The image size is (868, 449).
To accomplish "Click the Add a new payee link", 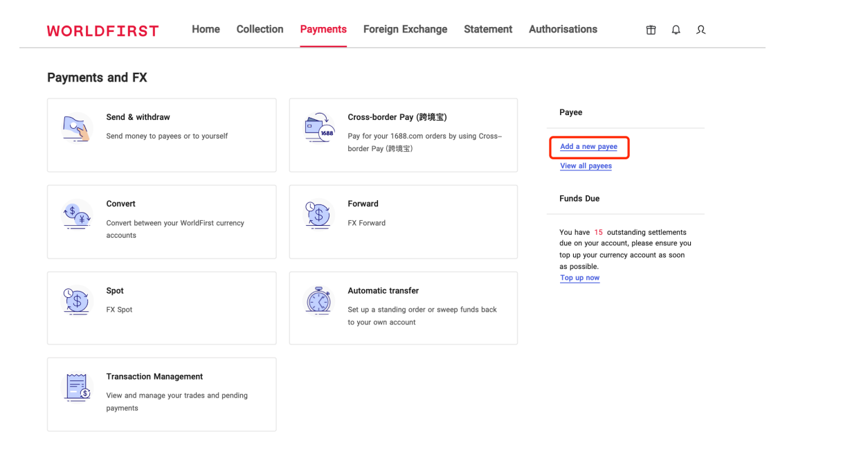I will [588, 147].
